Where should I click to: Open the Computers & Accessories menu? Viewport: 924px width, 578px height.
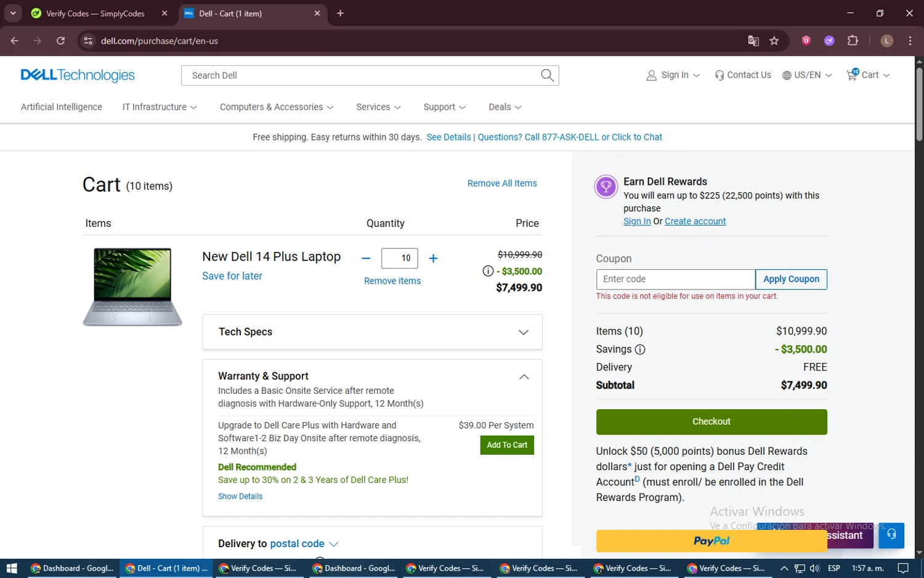point(277,107)
